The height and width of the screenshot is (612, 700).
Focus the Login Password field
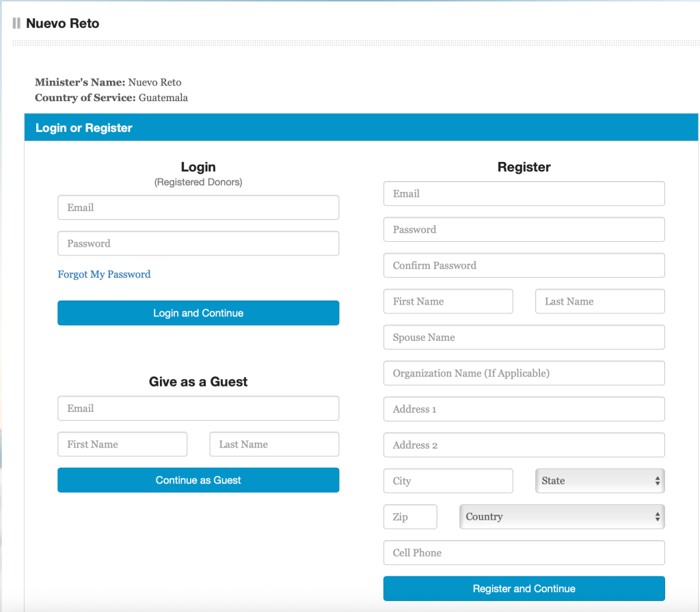point(198,243)
